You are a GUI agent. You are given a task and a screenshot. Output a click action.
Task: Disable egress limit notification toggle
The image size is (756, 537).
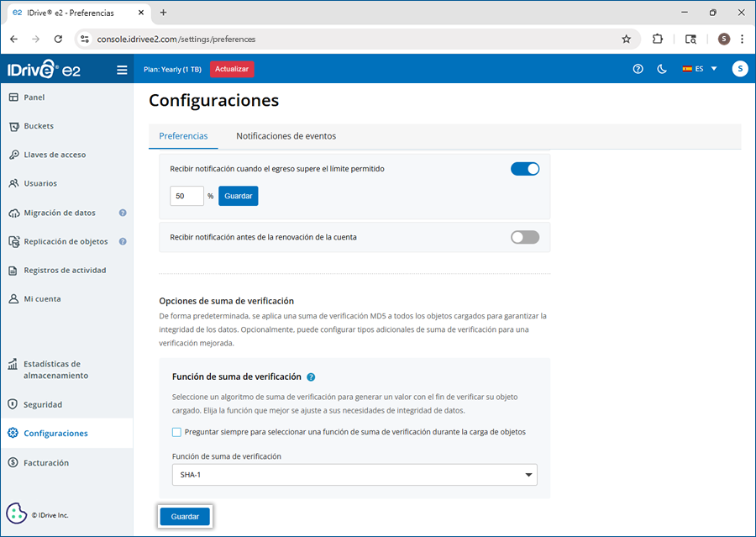(x=525, y=169)
